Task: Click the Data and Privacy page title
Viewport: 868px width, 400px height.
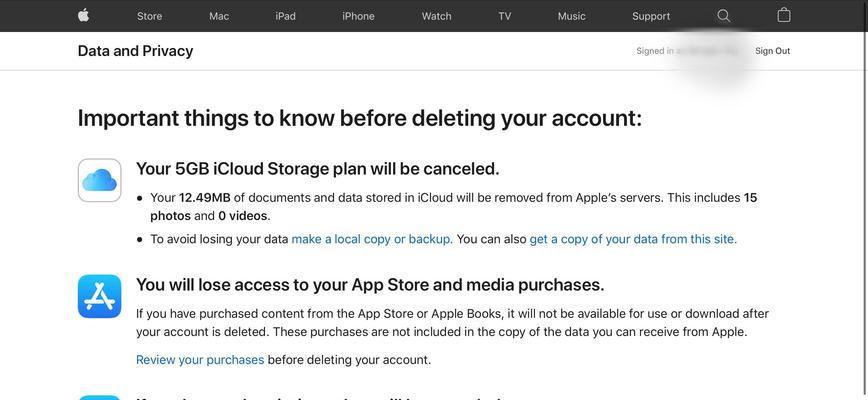Action: (136, 51)
